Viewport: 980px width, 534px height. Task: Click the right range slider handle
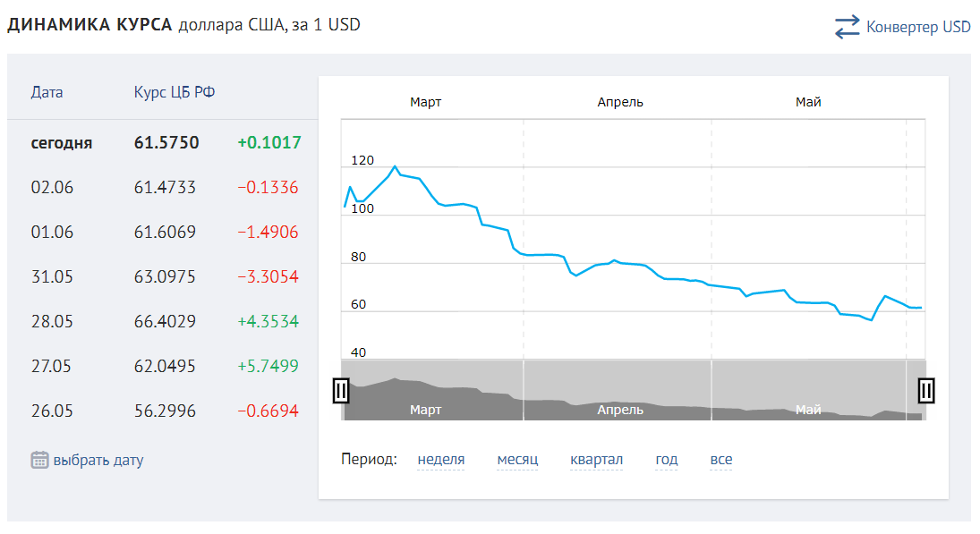click(x=926, y=391)
